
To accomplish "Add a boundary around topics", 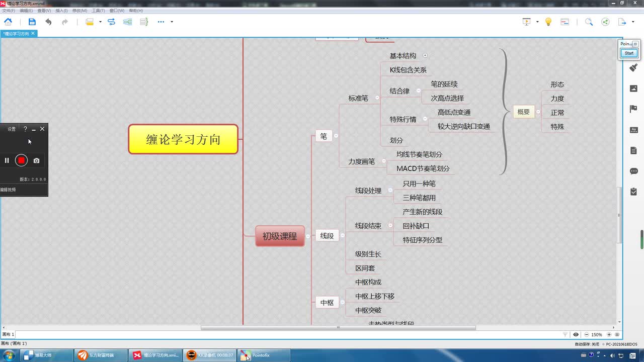I will [128, 22].
